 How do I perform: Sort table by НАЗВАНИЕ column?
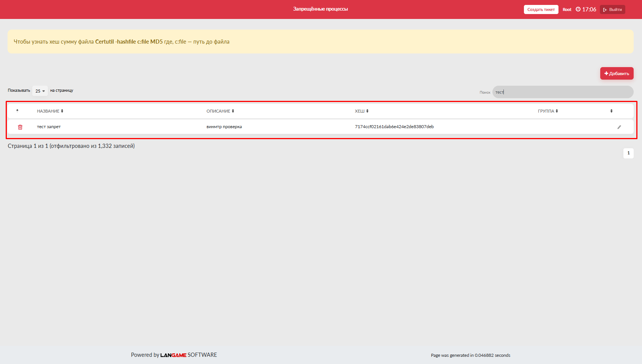point(50,111)
